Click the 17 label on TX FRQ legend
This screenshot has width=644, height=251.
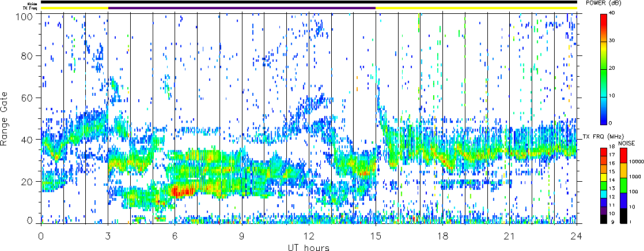pos(612,155)
